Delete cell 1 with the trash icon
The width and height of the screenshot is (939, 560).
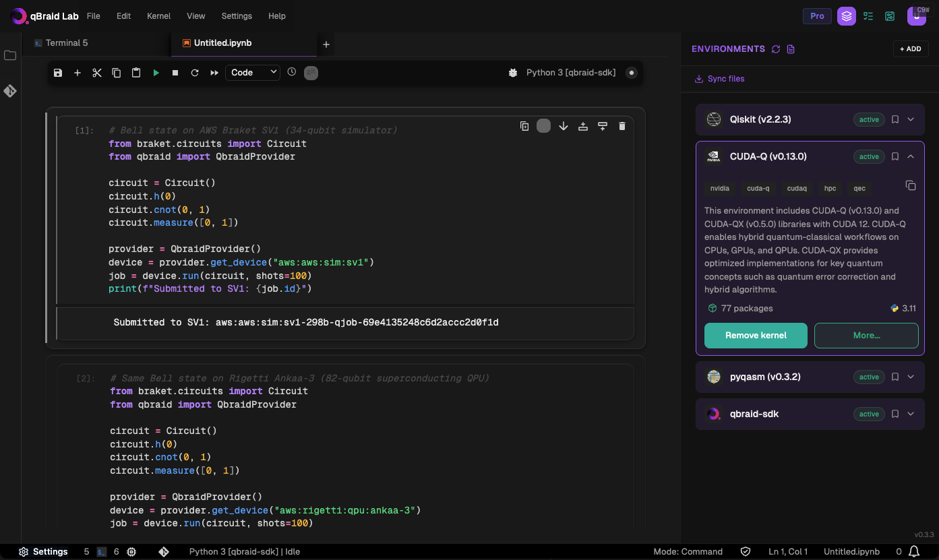(x=622, y=126)
